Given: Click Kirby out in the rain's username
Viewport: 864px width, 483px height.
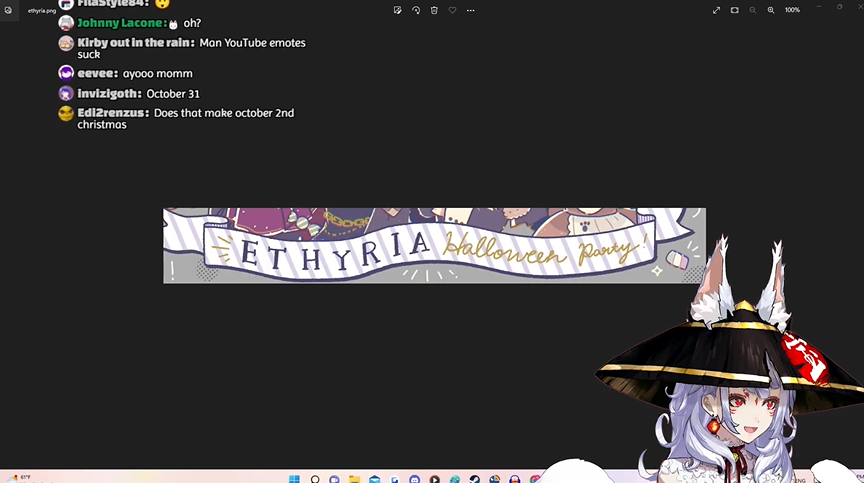Looking at the screenshot, I should click(136, 42).
